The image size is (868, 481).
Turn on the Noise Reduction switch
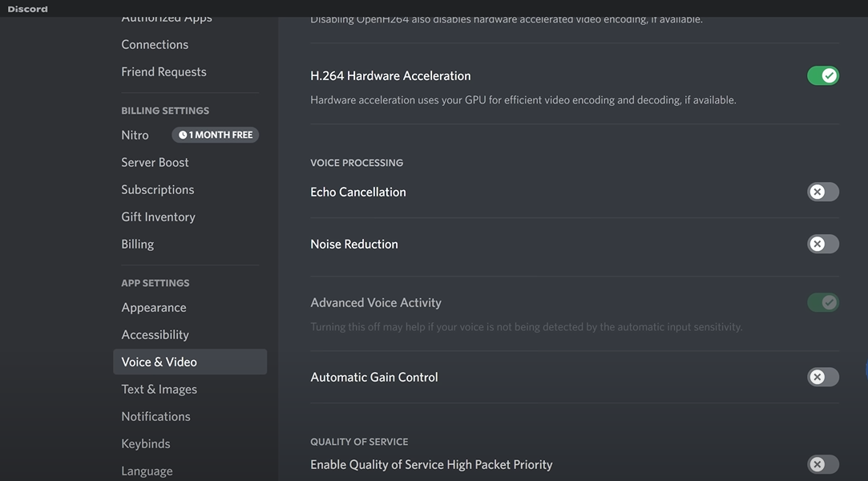click(822, 245)
